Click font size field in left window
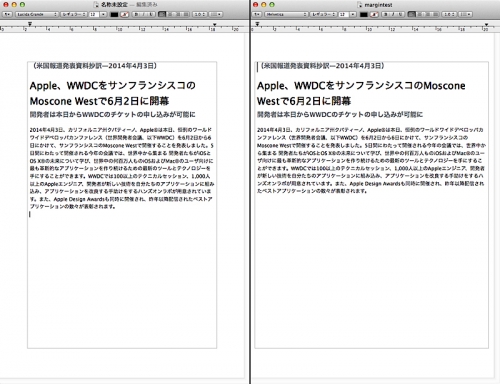500x384 pixels. 94,14
